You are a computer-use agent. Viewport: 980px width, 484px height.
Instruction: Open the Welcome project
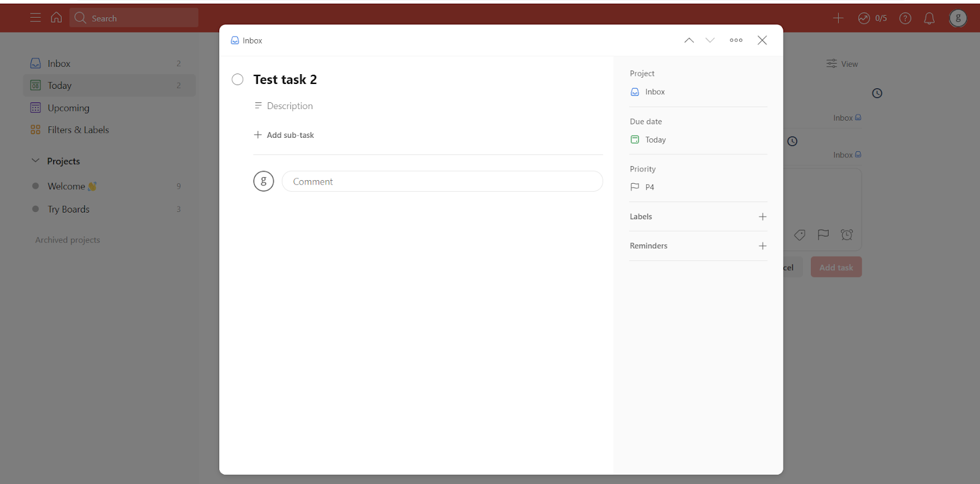(x=110, y=186)
